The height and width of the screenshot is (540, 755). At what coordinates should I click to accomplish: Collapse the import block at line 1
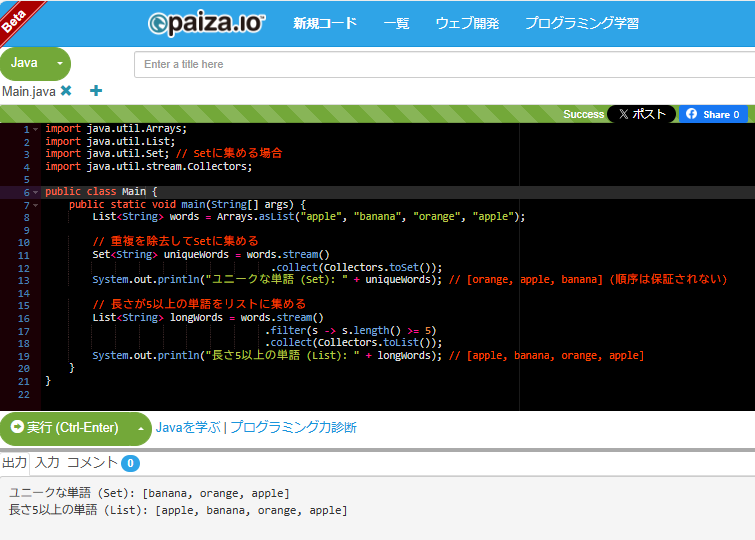pyautogui.click(x=36, y=129)
